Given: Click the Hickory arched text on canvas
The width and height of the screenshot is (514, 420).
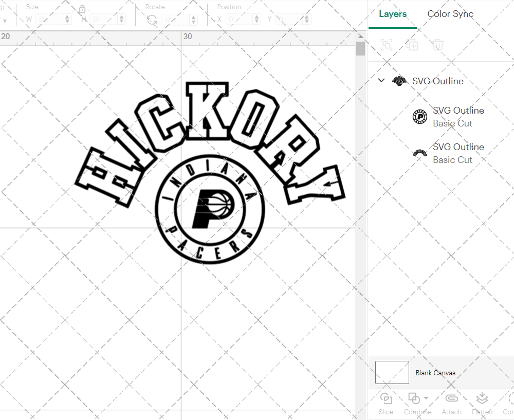Looking at the screenshot, I should [x=206, y=112].
